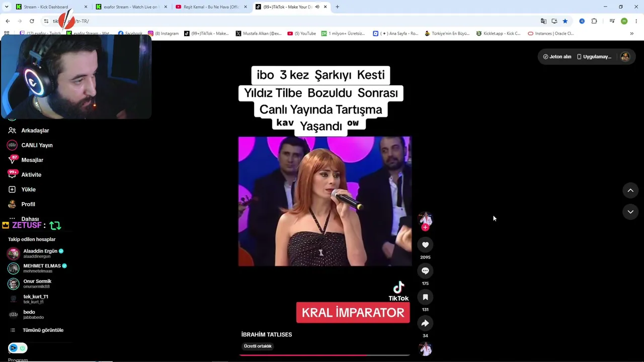
Task: Open the browser extensions puzzle icon
Action: coord(594,21)
